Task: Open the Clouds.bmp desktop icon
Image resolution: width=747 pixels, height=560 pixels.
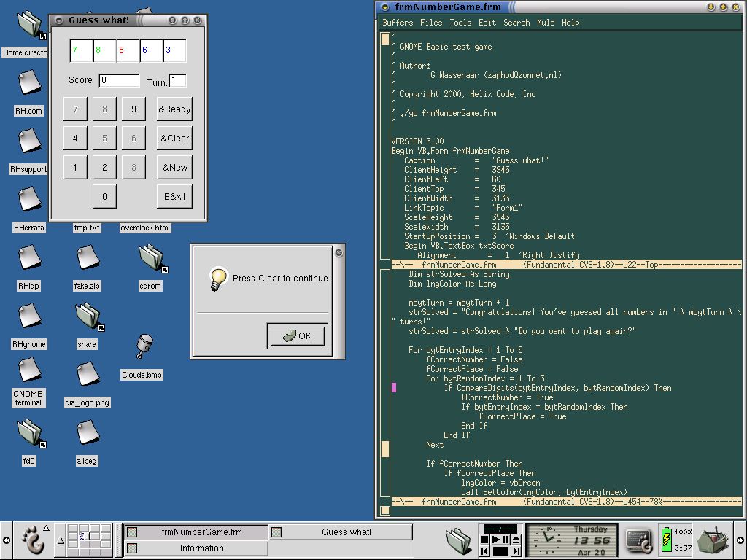Action: 144,346
